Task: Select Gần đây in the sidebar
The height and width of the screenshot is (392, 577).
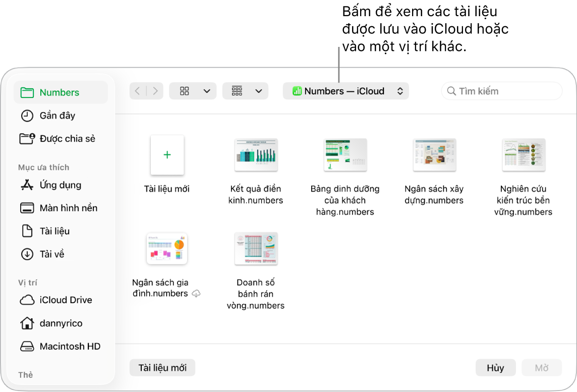Action: tap(61, 116)
